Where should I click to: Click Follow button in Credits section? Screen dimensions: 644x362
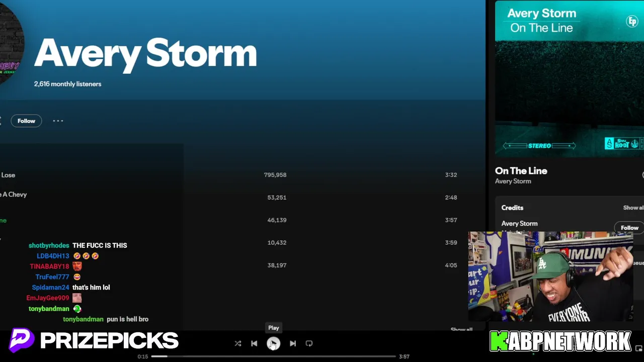pyautogui.click(x=629, y=228)
